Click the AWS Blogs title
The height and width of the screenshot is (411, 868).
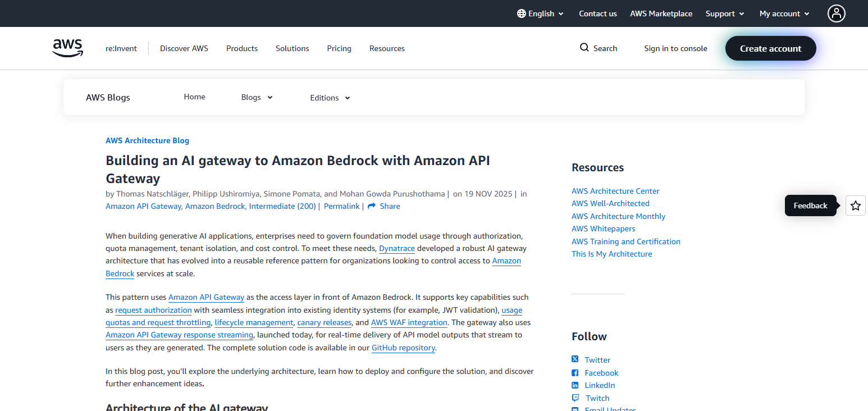(x=108, y=97)
